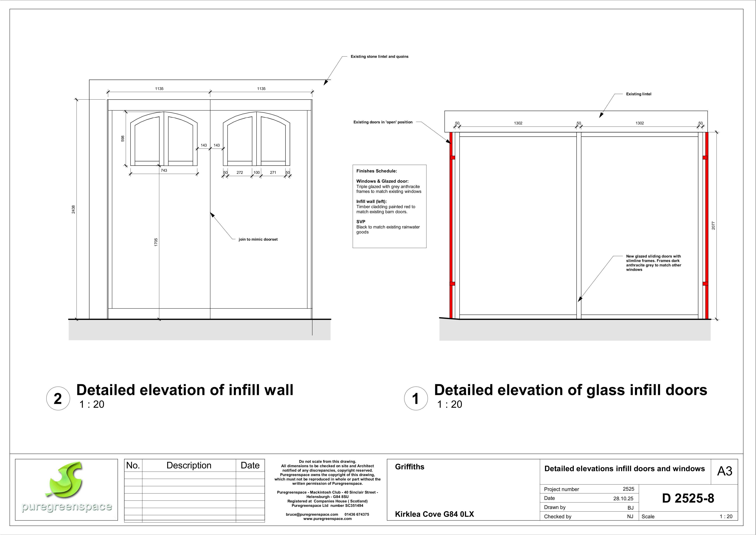Click 'Windows & Glazed door:' heading
Viewport: 756px width, 535px height.
click(x=382, y=181)
